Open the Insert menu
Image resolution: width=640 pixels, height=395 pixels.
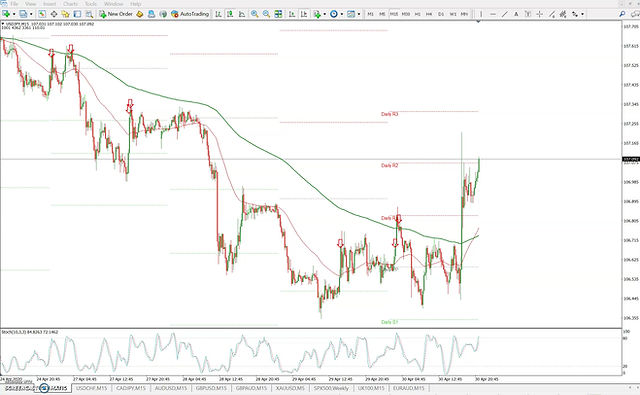click(49, 4)
